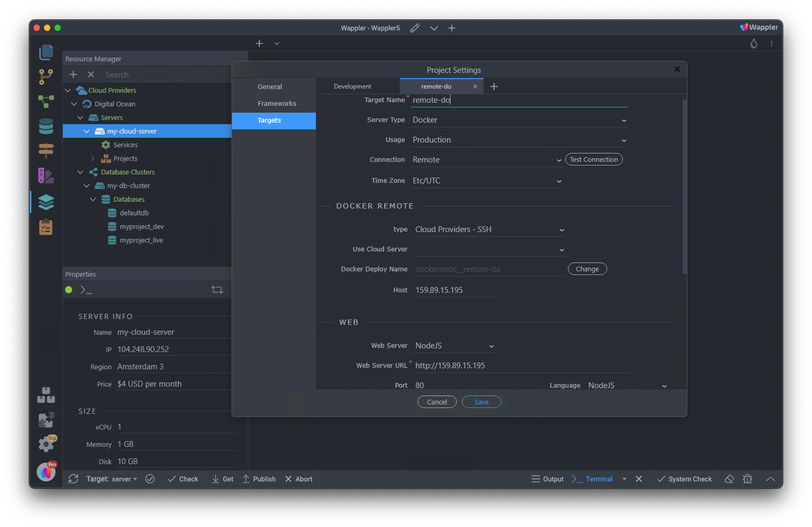This screenshot has width=812, height=527.
Task: Open project switcher chevron in title bar
Action: (434, 28)
